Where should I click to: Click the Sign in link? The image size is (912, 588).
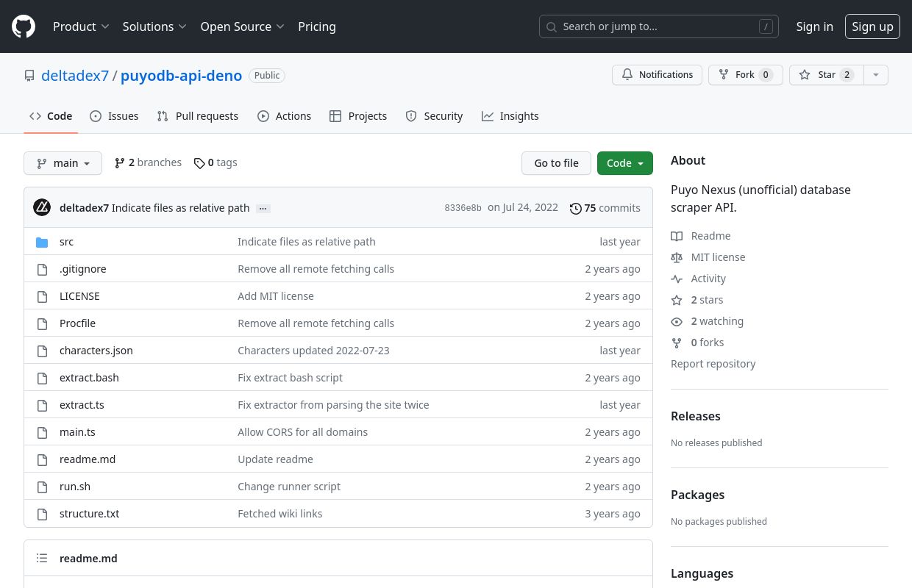(x=814, y=26)
